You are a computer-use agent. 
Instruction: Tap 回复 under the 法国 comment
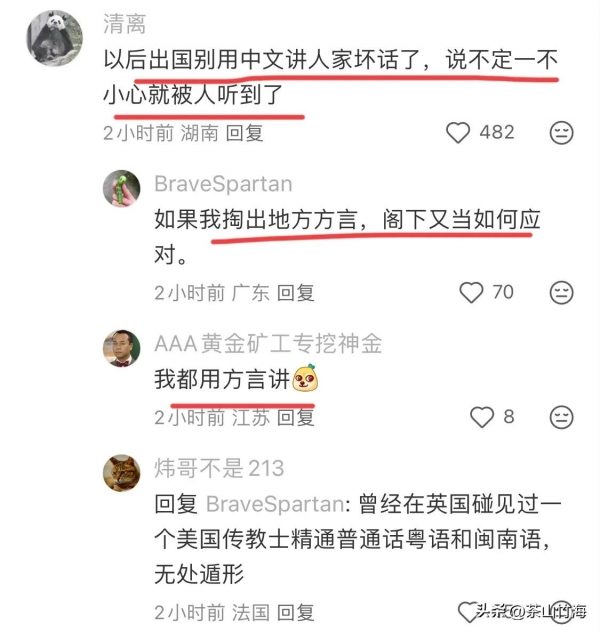[x=295, y=613]
